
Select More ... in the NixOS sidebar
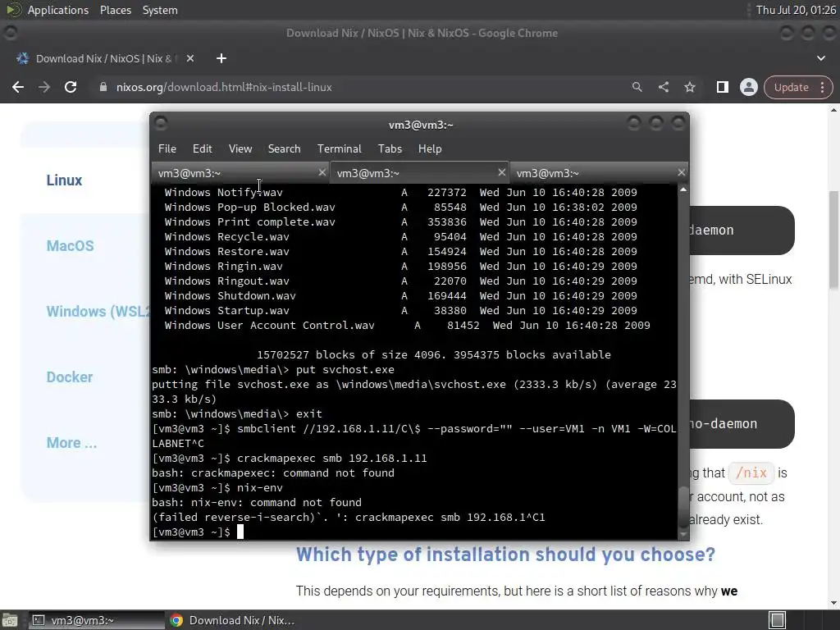(x=72, y=443)
